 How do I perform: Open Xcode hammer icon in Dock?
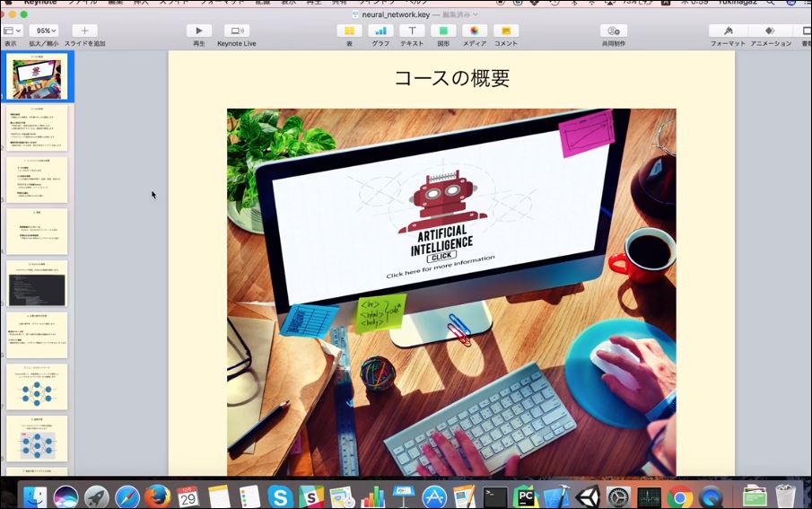pos(556,497)
